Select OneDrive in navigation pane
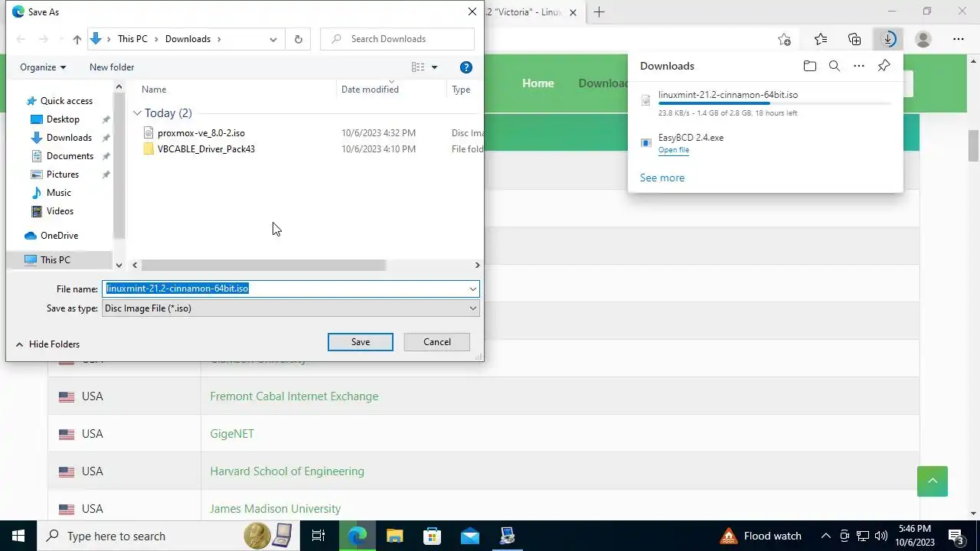980x551 pixels. coord(59,236)
